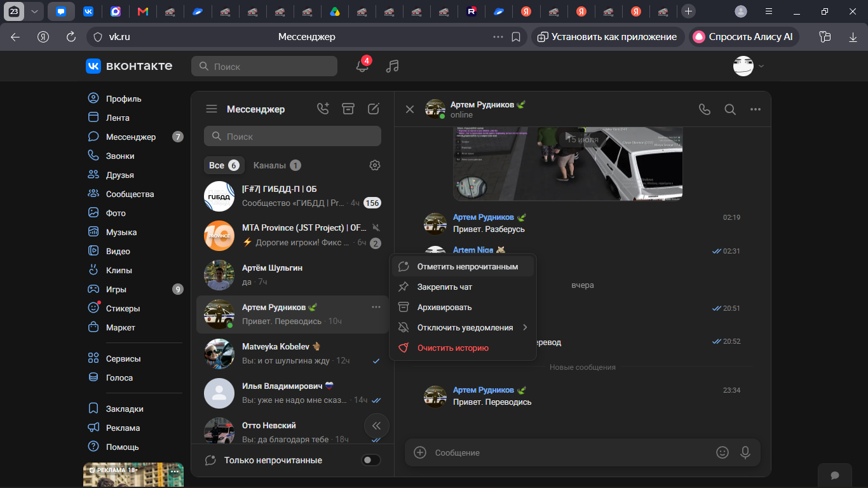Image resolution: width=868 pixels, height=488 pixels.
Task: Toggle the Только непрочитанные switch
Action: point(371,460)
